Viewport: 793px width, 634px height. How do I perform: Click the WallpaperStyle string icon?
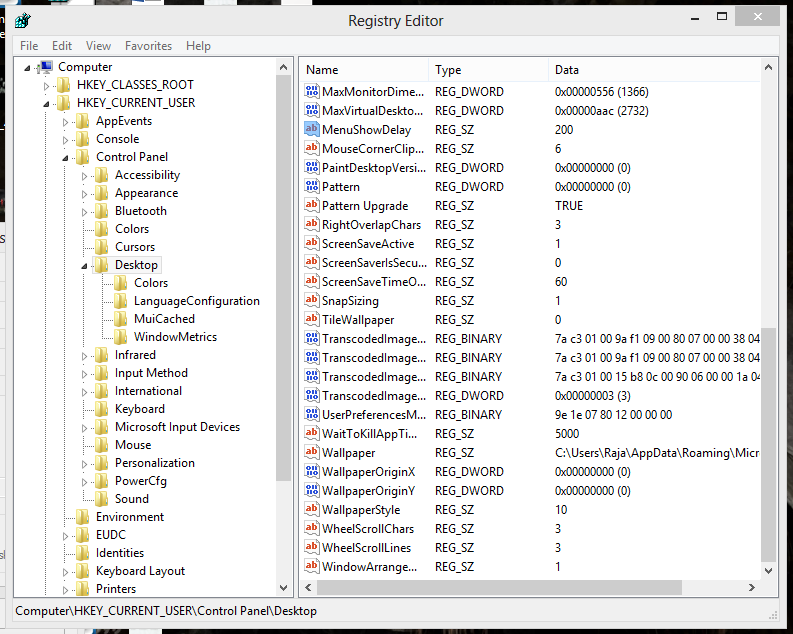(x=312, y=509)
